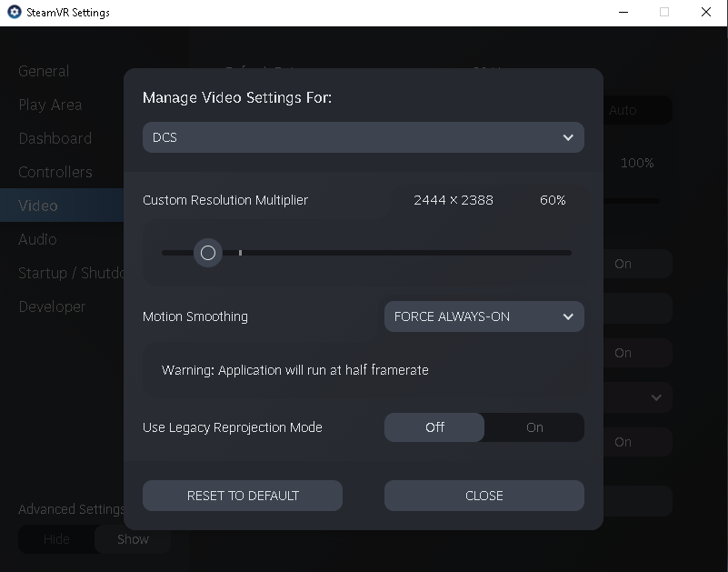Click the Advanced Settings label
This screenshot has height=572, width=728.
[x=71, y=509]
